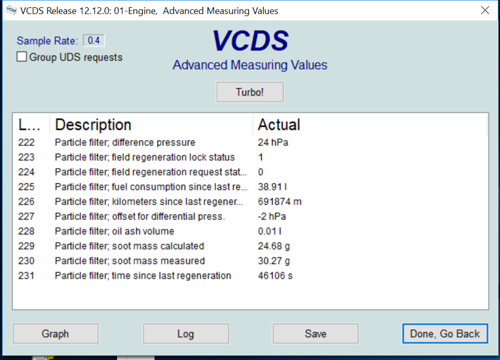Click location number 226
This screenshot has height=360, width=500.
pos(26,202)
